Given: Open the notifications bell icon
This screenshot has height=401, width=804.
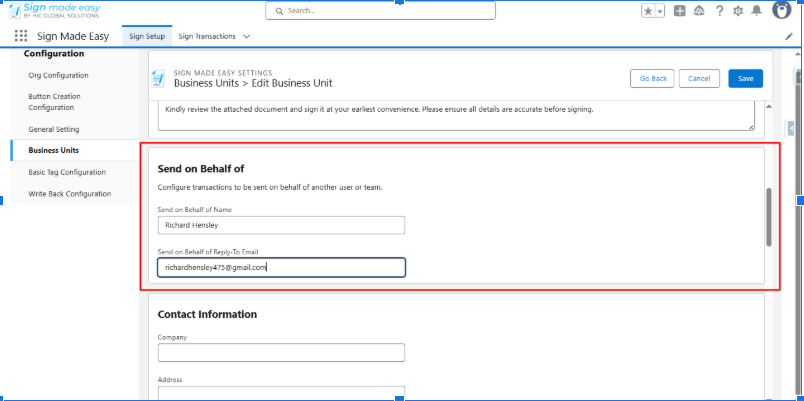Looking at the screenshot, I should 756,11.
